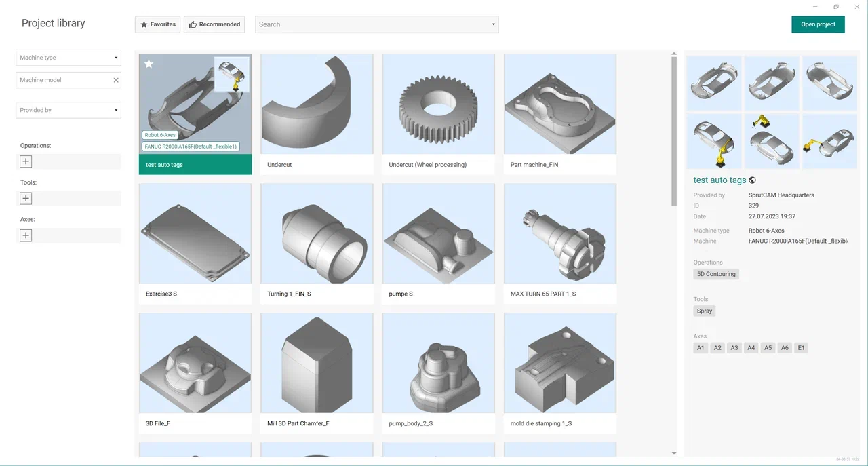Click the Machine model input field
This screenshot has width=868, height=466.
(63, 80)
